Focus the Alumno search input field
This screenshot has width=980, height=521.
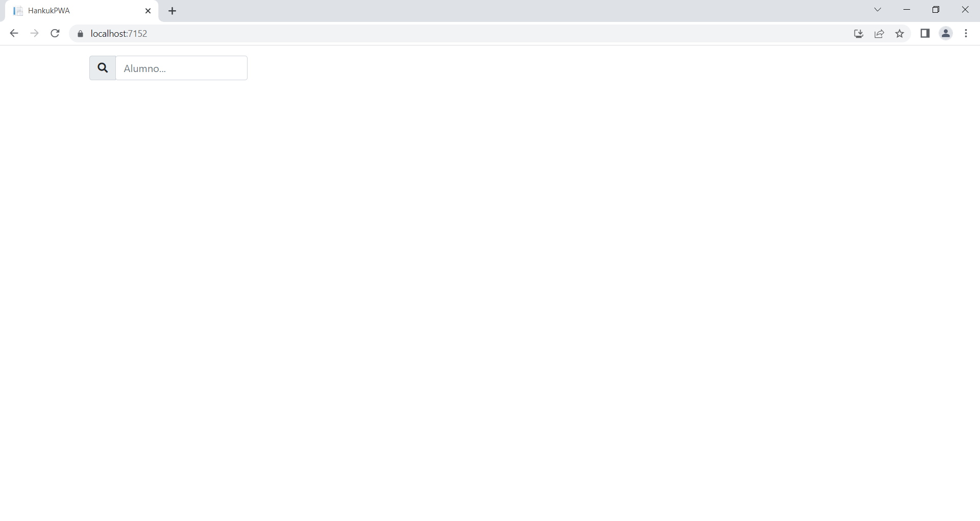coord(182,68)
